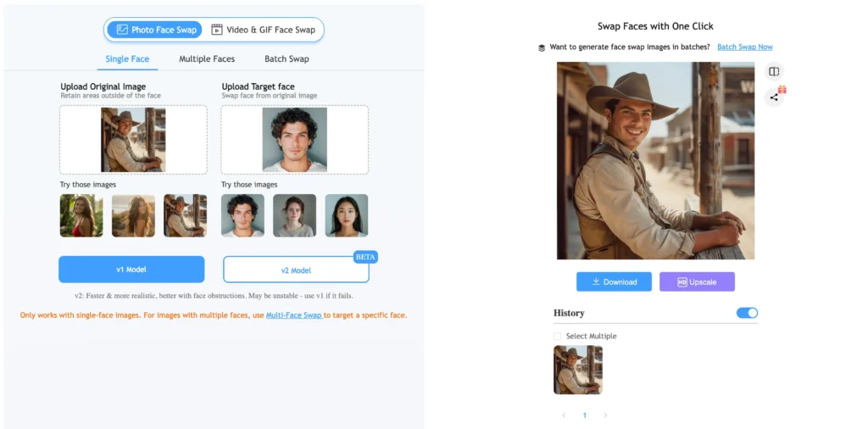This screenshot has width=868, height=429.
Task: Follow the Batch Swap Now link
Action: [744, 47]
